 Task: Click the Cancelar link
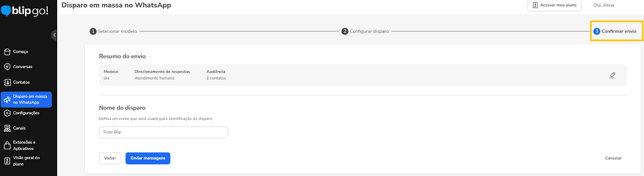pyautogui.click(x=613, y=158)
